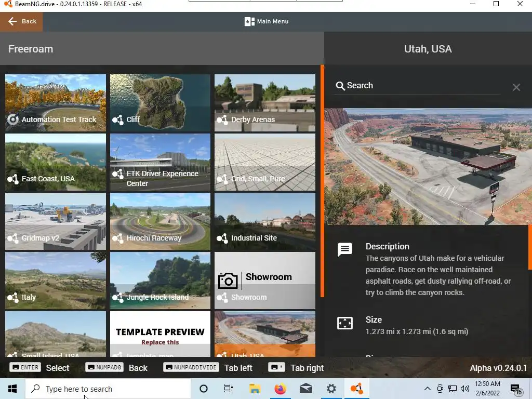Click the NUMPAD0 Back key hint
This screenshot has width=532, height=399.
point(116,368)
